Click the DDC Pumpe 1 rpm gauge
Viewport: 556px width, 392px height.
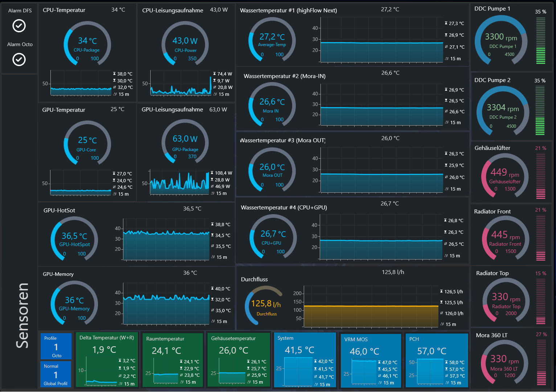(x=501, y=40)
